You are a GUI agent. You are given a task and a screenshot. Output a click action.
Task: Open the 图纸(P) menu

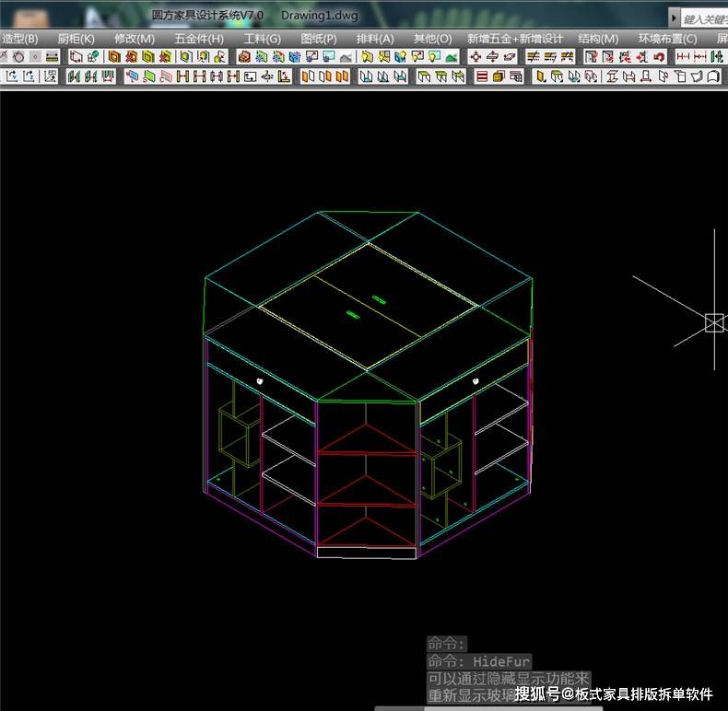[x=319, y=39]
